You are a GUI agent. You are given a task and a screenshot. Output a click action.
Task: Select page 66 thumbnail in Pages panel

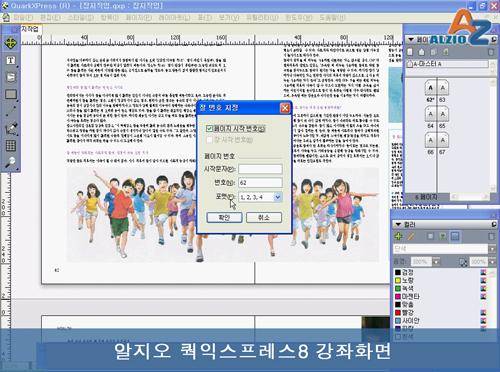[431, 140]
